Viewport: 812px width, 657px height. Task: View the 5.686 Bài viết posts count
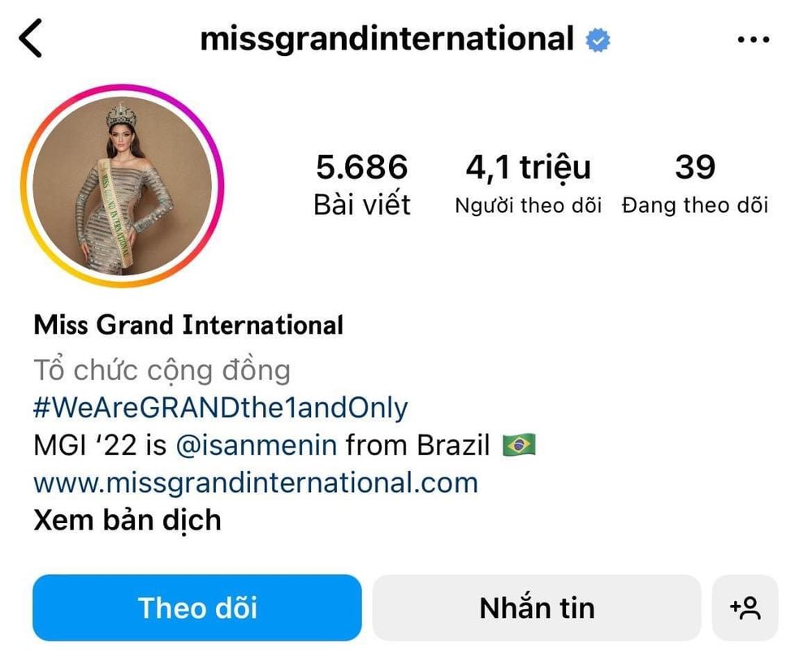[x=362, y=184]
